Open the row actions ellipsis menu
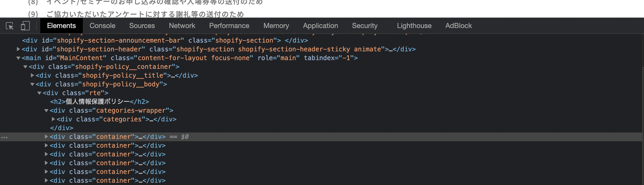Screen dimensions: 644x185 pyautogui.click(x=4, y=137)
